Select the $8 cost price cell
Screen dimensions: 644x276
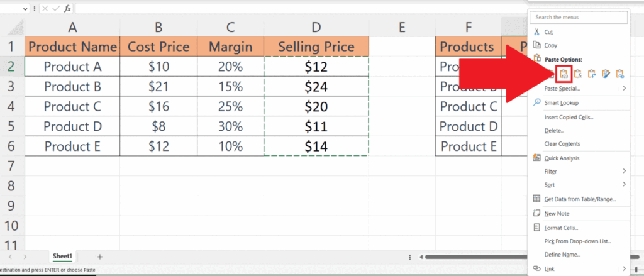tap(158, 126)
